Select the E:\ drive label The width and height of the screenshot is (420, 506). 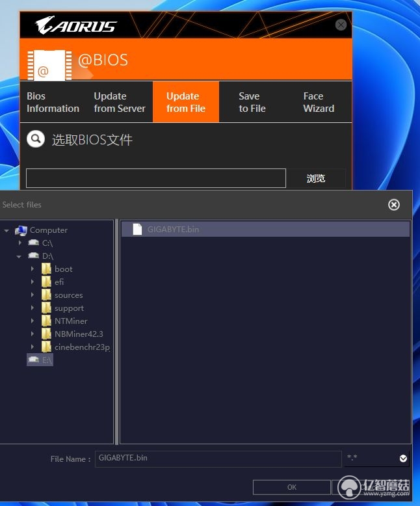point(47,360)
